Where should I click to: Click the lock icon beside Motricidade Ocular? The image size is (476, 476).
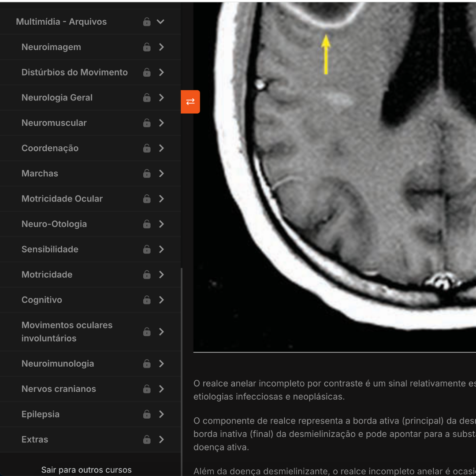(x=147, y=199)
